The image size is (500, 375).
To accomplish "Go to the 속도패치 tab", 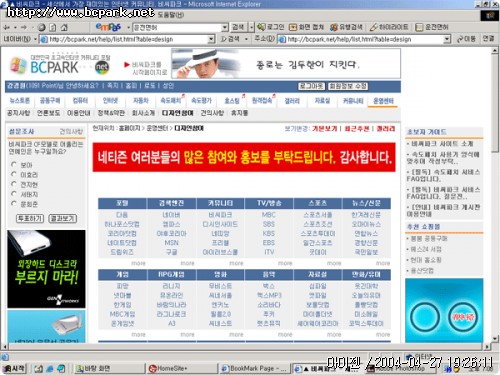I will (x=170, y=100).
